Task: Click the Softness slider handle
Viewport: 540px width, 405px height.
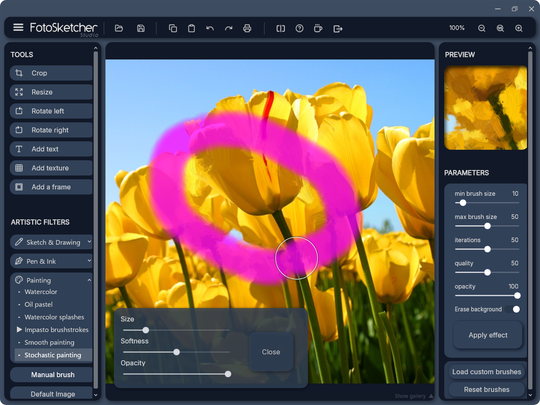Action: pyautogui.click(x=176, y=352)
